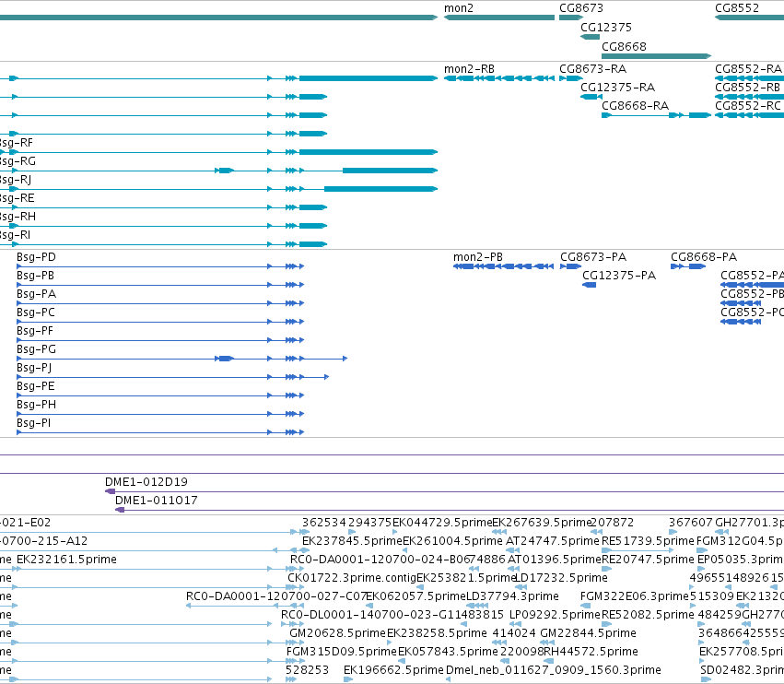Click the 207872 EST label

coord(613,523)
